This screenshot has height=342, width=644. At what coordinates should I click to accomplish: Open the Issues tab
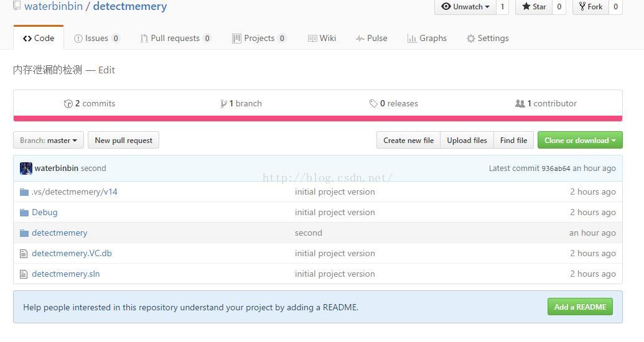(96, 38)
